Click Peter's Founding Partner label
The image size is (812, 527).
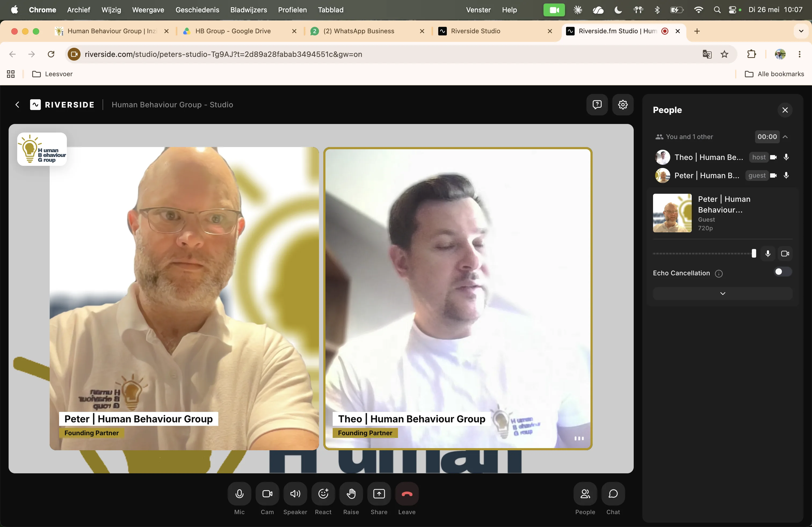(x=92, y=433)
